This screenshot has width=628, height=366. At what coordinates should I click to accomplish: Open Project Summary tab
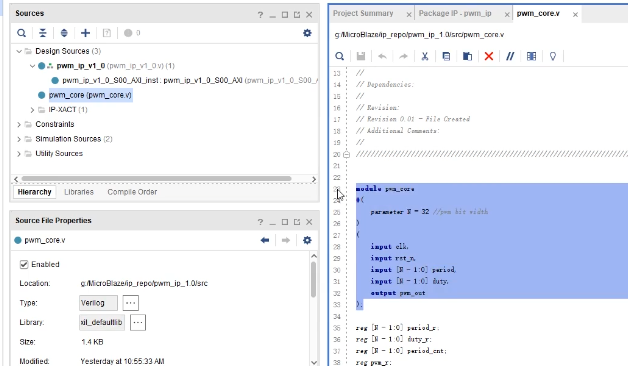[363, 13]
